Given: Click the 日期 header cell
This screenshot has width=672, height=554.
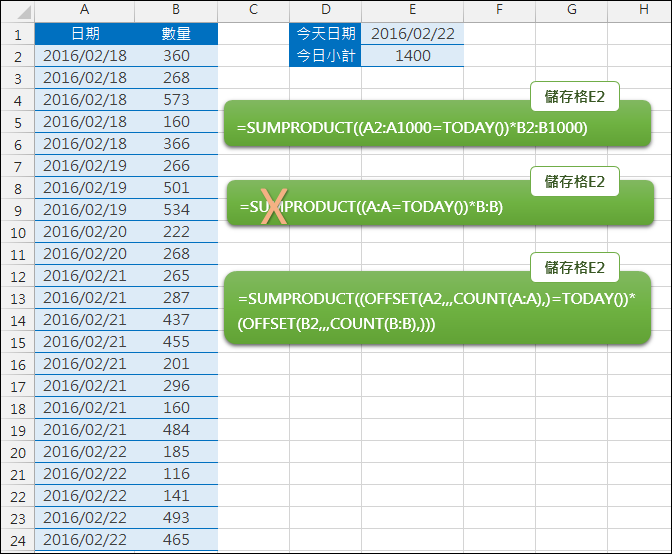Looking at the screenshot, I should click(x=85, y=34).
